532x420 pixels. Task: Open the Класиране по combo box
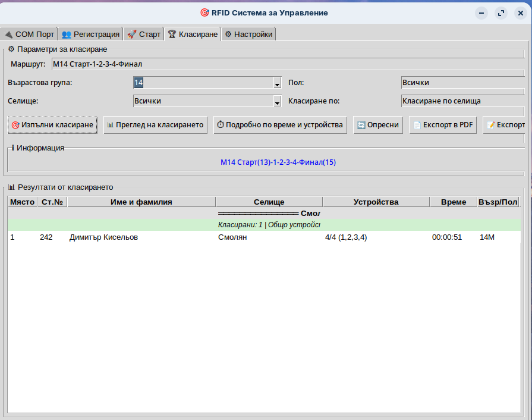462,101
